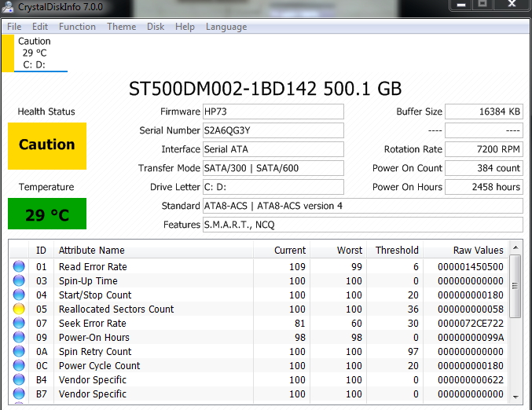The width and height of the screenshot is (532, 410).
Task: Open the Language menu
Action: pyautogui.click(x=226, y=27)
